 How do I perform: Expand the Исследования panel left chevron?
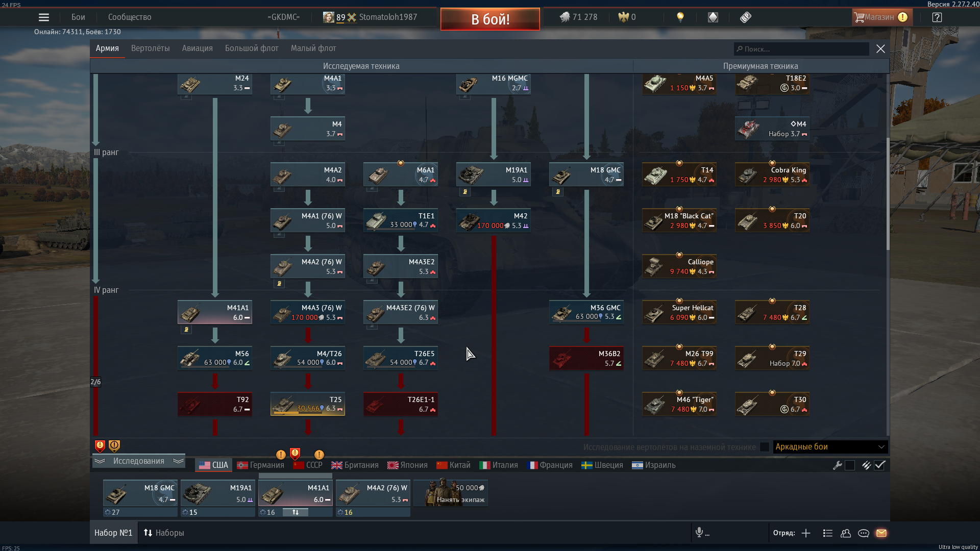pos(100,461)
